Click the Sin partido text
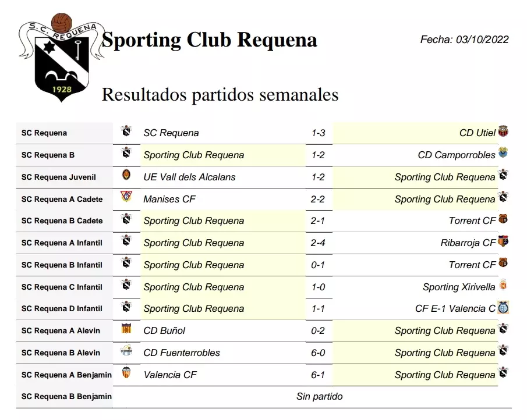This screenshot has width=527, height=420. point(320,397)
